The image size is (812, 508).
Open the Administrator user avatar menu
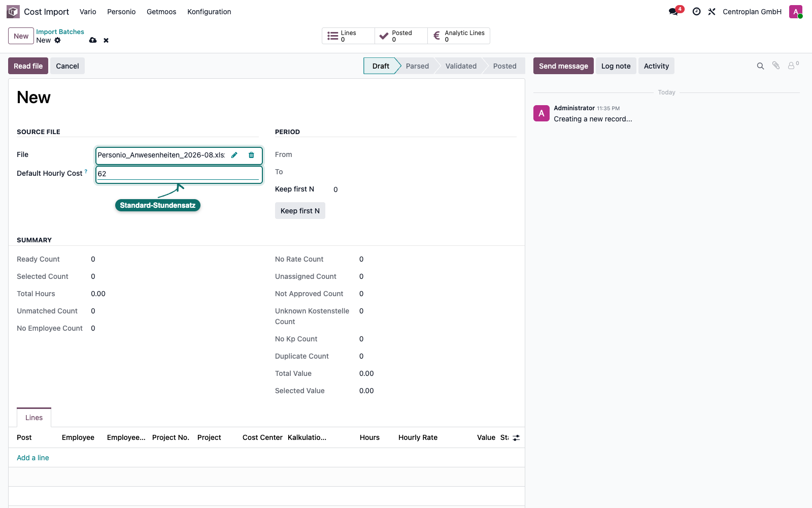tap(796, 12)
